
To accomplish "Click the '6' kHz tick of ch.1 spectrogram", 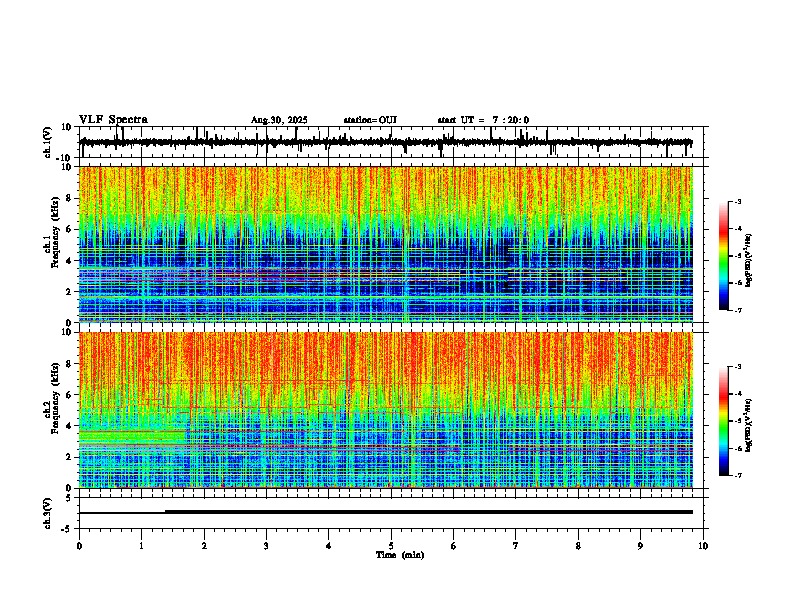I will 70,229.
